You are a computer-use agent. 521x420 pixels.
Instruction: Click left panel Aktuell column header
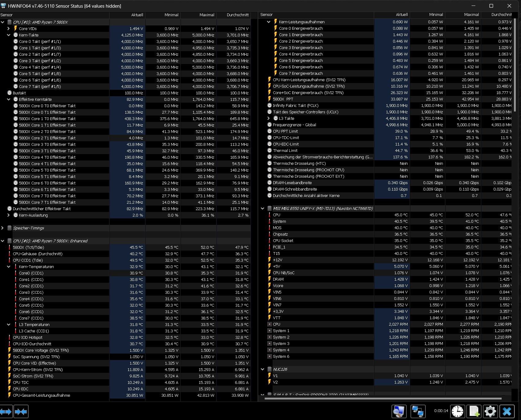coord(127,15)
